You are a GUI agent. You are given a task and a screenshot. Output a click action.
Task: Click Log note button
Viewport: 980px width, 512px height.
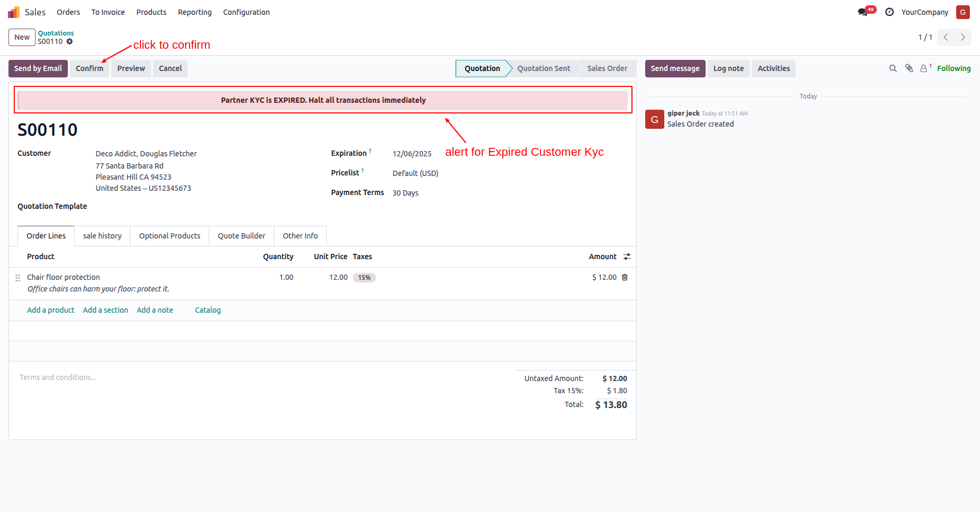point(728,68)
